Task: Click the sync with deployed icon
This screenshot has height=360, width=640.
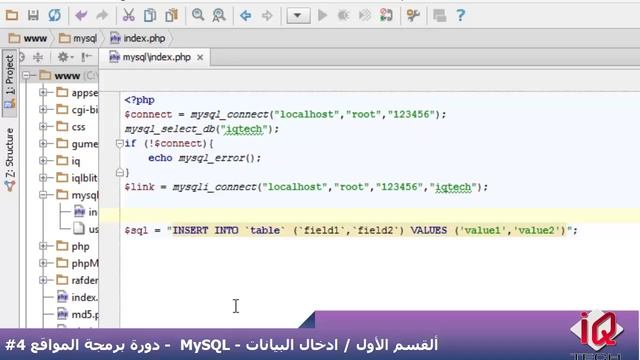Action: coord(386,16)
